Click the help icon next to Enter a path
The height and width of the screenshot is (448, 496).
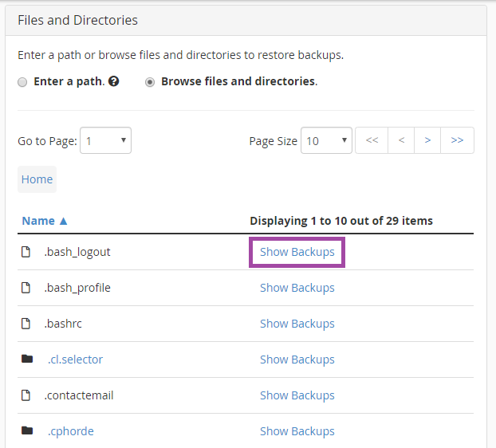coord(114,81)
